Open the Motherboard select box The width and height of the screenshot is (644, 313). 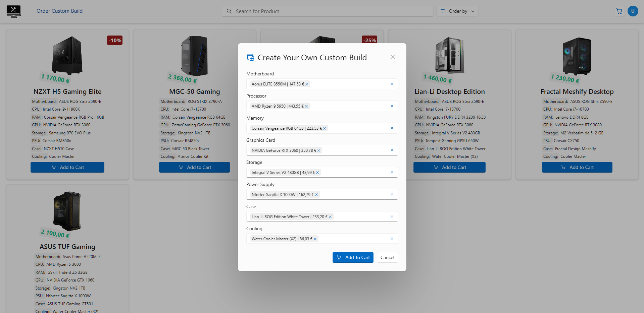(322, 84)
